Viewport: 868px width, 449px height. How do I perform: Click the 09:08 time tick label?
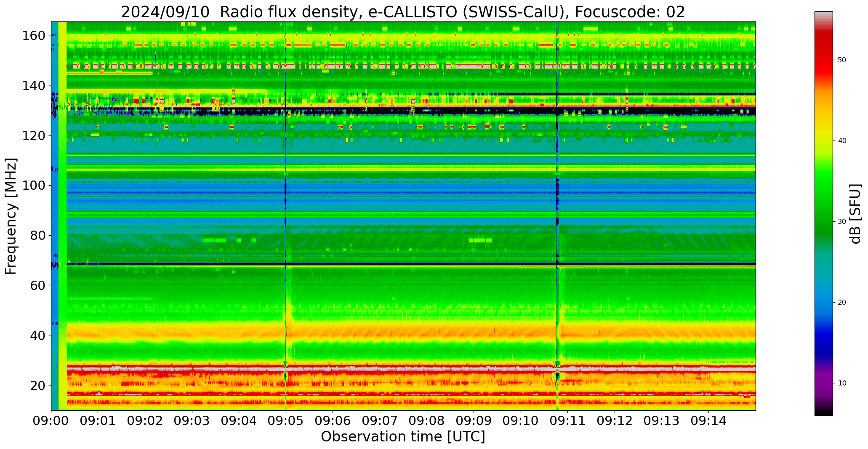pos(427,421)
